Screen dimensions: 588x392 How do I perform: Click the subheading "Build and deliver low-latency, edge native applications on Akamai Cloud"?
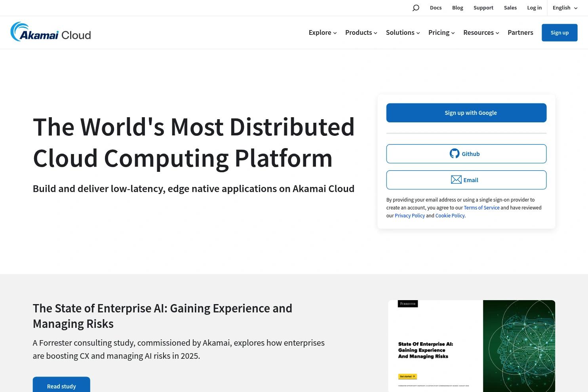[194, 188]
